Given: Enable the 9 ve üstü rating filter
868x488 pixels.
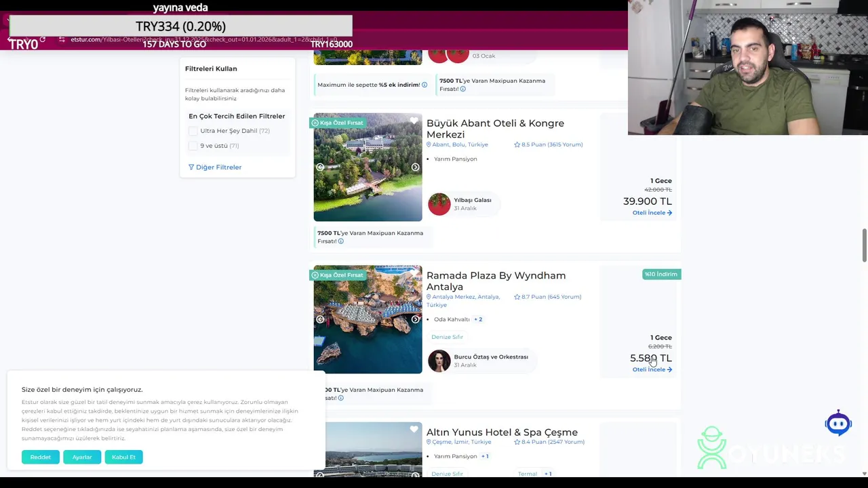Looking at the screenshot, I should (193, 146).
